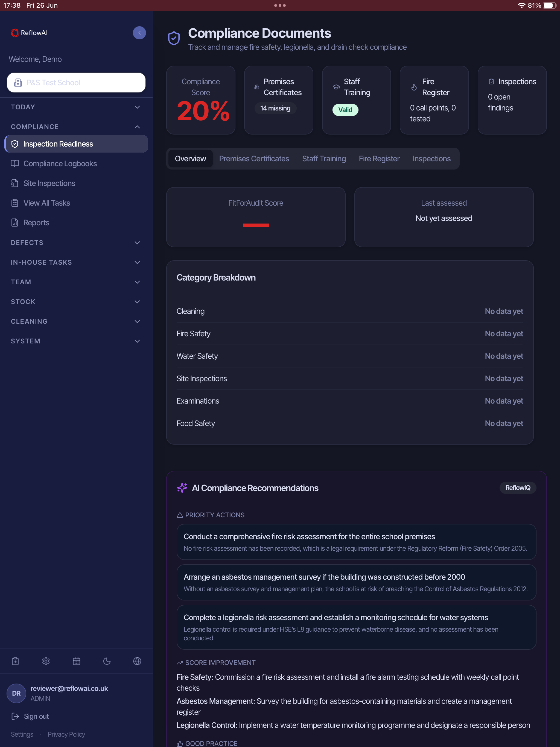Switch to the Overview tab
Viewport: 560px width, 747px height.
191,159
